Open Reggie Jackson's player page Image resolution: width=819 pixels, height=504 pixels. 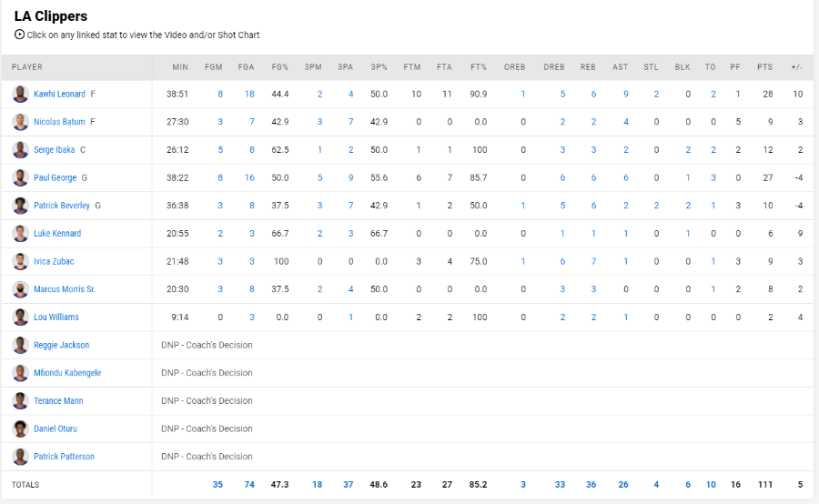[61, 345]
